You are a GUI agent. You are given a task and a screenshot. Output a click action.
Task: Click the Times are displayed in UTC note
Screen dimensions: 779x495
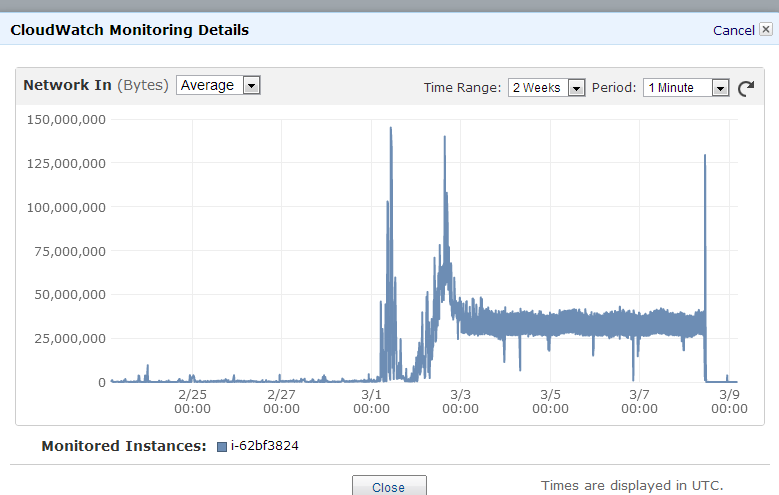coord(631,485)
